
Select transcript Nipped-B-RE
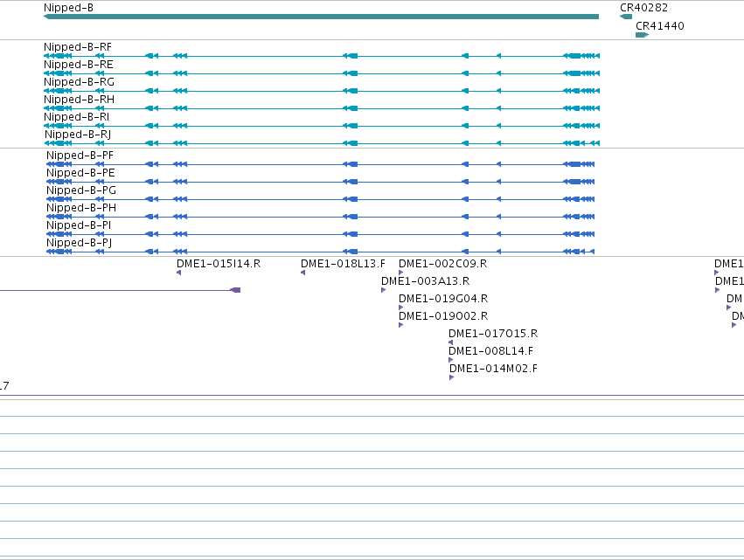coord(322,73)
